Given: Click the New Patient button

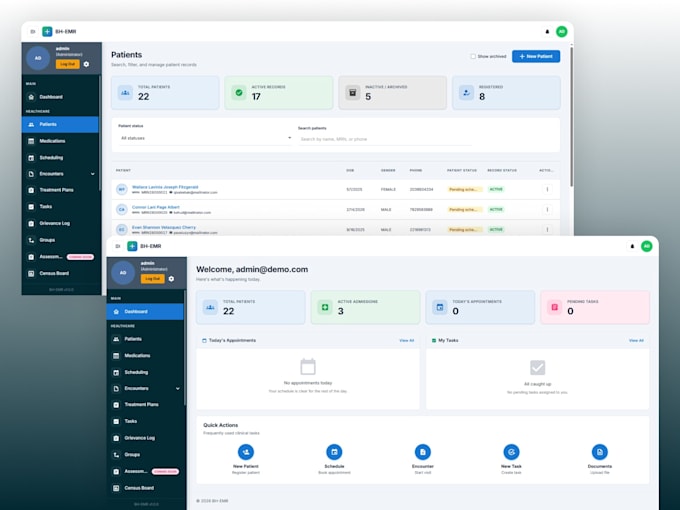Looking at the screenshot, I should [536, 56].
